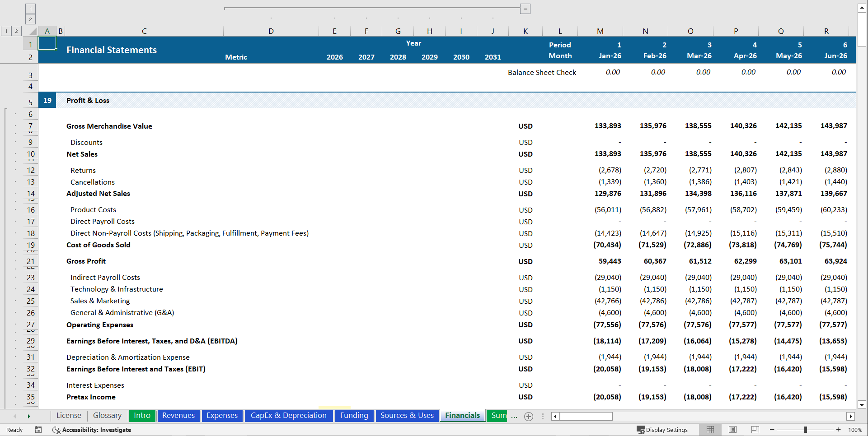Select Page Layout view icon
The width and height of the screenshot is (868, 436).
pos(733,430)
